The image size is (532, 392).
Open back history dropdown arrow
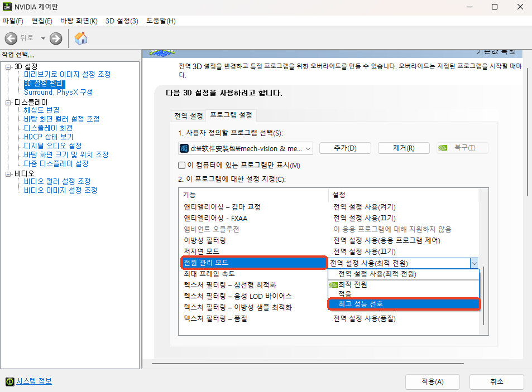pos(43,38)
